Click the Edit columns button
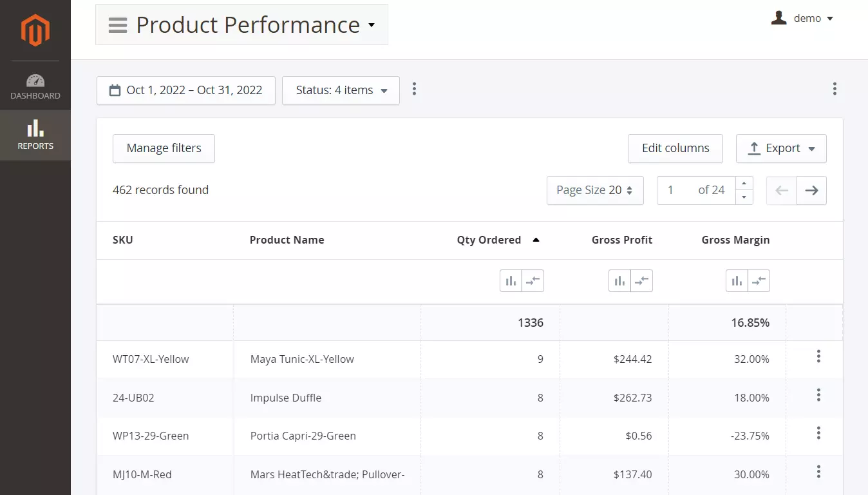Image resolution: width=868 pixels, height=495 pixels. (x=675, y=148)
